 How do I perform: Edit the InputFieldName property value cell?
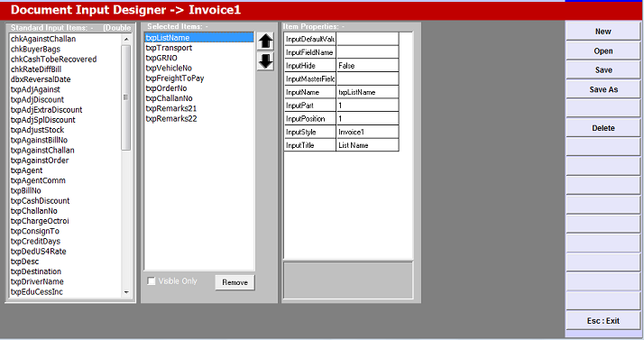(x=367, y=52)
